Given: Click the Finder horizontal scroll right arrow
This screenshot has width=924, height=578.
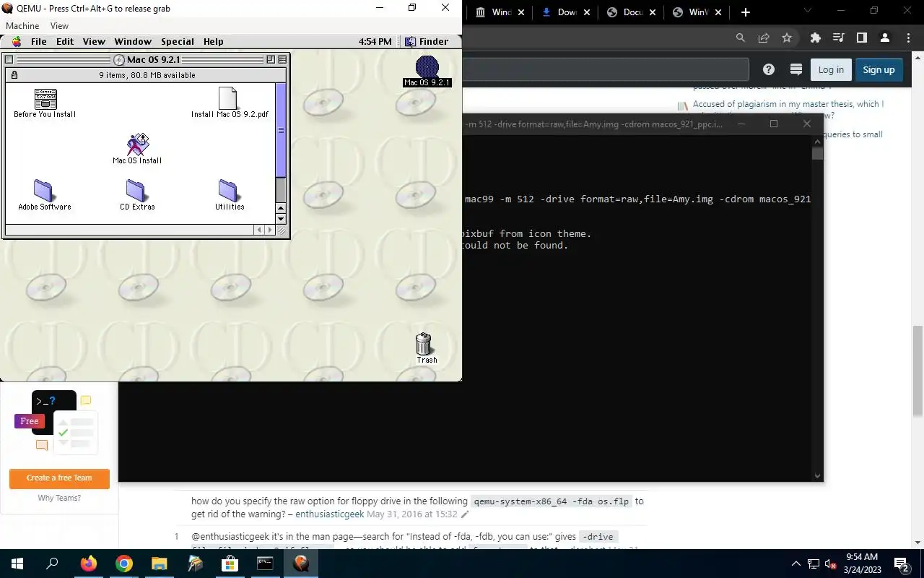Looking at the screenshot, I should point(270,230).
